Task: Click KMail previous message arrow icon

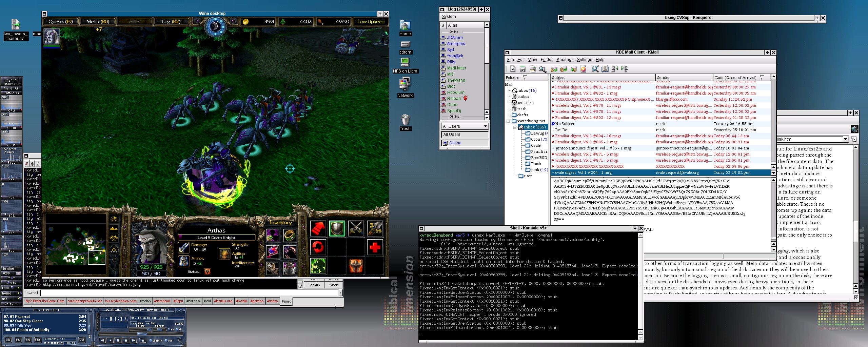Action: click(x=615, y=69)
